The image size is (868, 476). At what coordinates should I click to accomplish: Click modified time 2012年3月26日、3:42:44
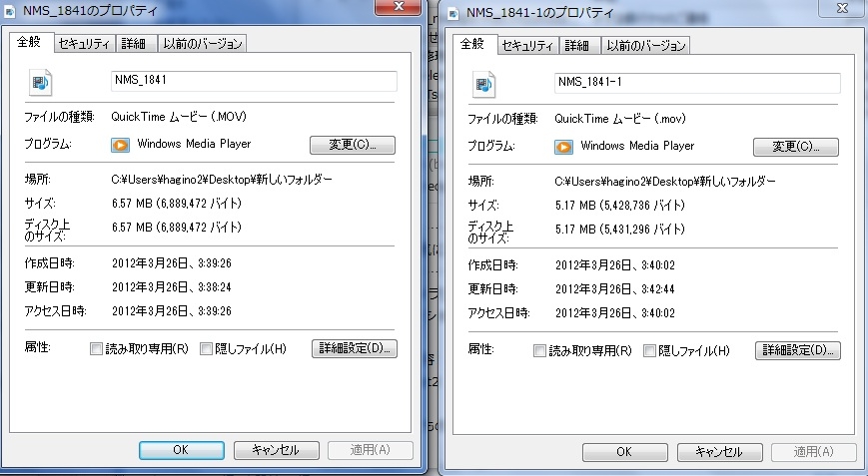[615, 289]
